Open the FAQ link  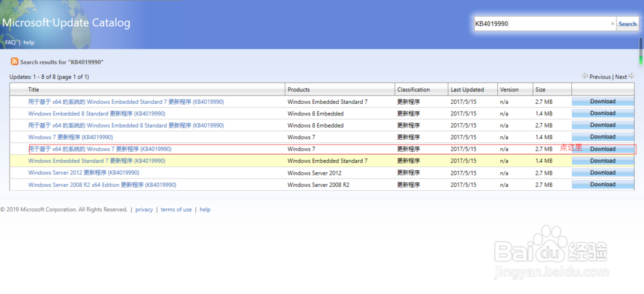10,43
